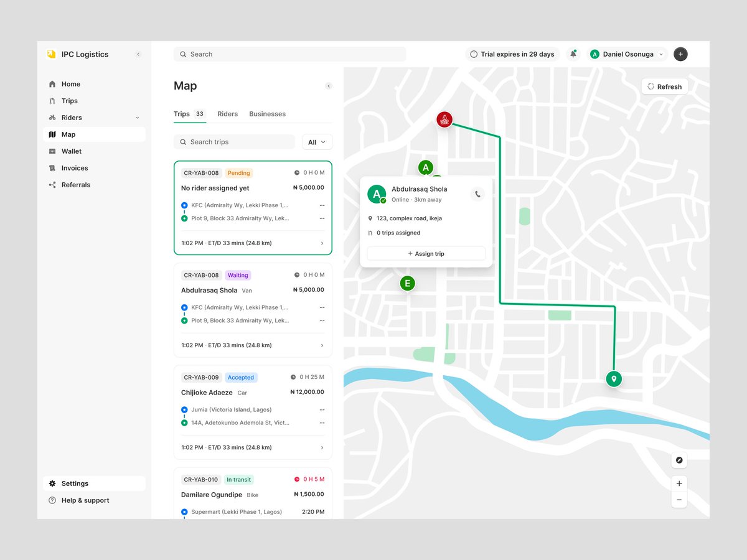Click the ₦ 1,500.00 amount

point(309,494)
